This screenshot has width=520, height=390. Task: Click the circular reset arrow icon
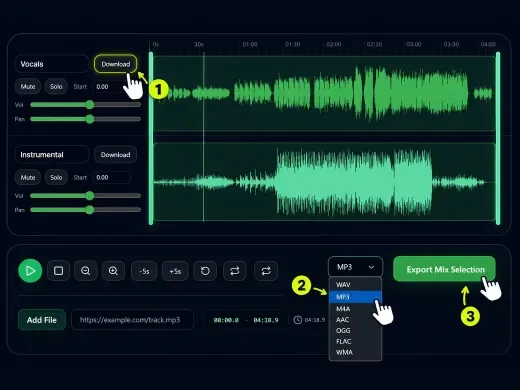[205, 271]
